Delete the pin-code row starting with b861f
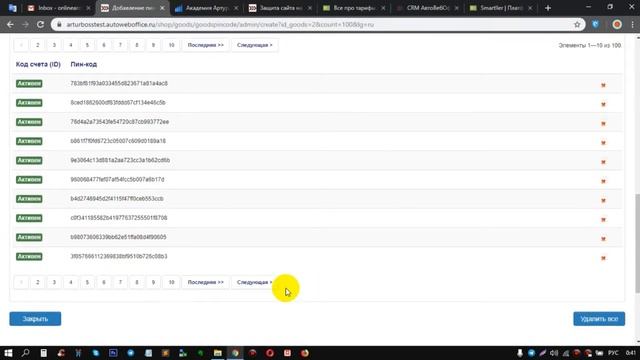640x360 pixels. coord(603,142)
